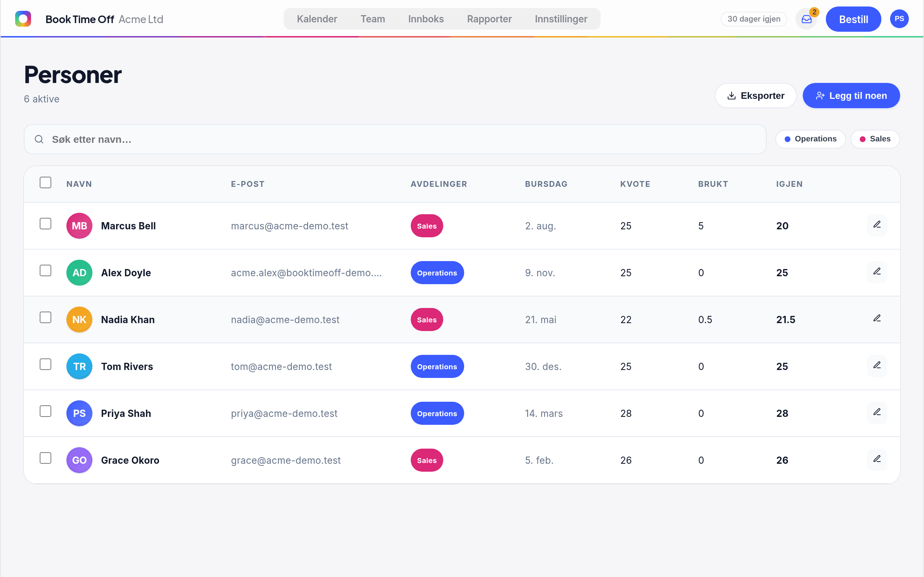This screenshot has width=924, height=577.
Task: Open the inbox notifications icon
Action: (806, 19)
